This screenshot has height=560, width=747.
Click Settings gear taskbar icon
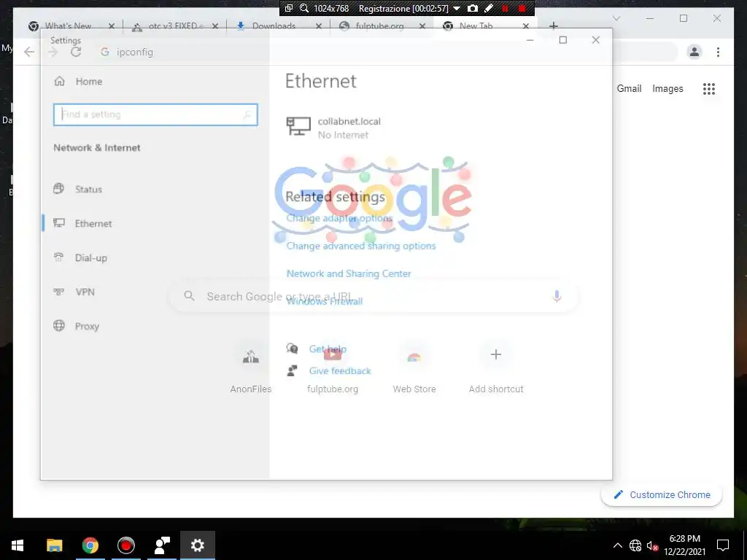197,545
